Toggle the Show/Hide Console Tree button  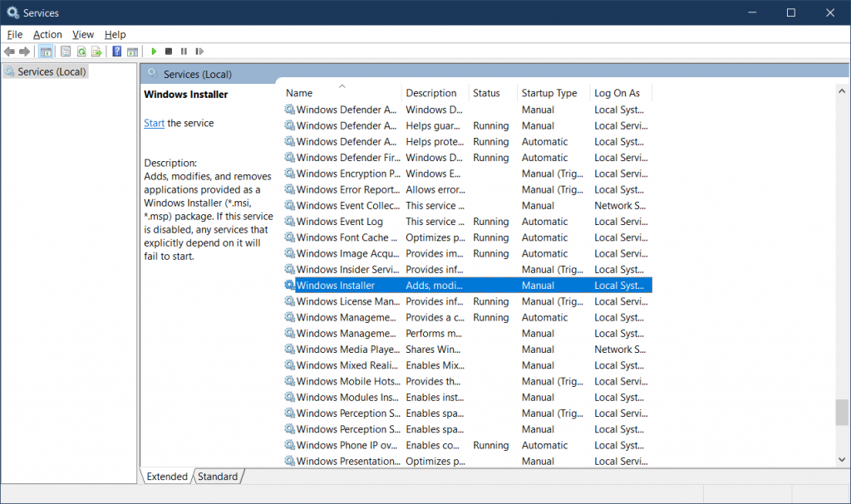(x=47, y=51)
